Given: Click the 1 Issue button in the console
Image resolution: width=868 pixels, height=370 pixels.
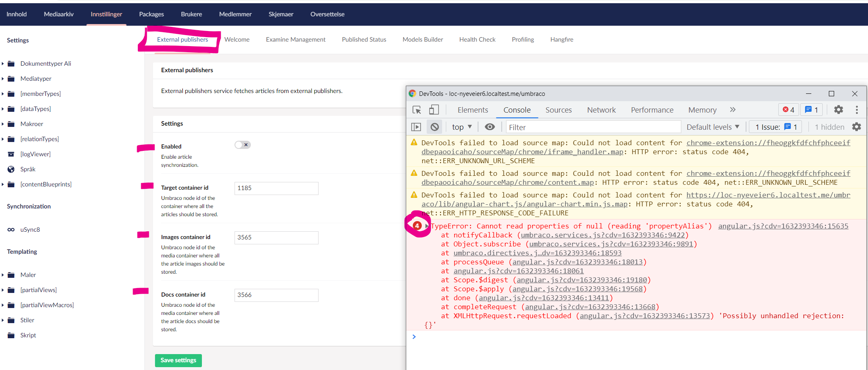Looking at the screenshot, I should (x=776, y=127).
